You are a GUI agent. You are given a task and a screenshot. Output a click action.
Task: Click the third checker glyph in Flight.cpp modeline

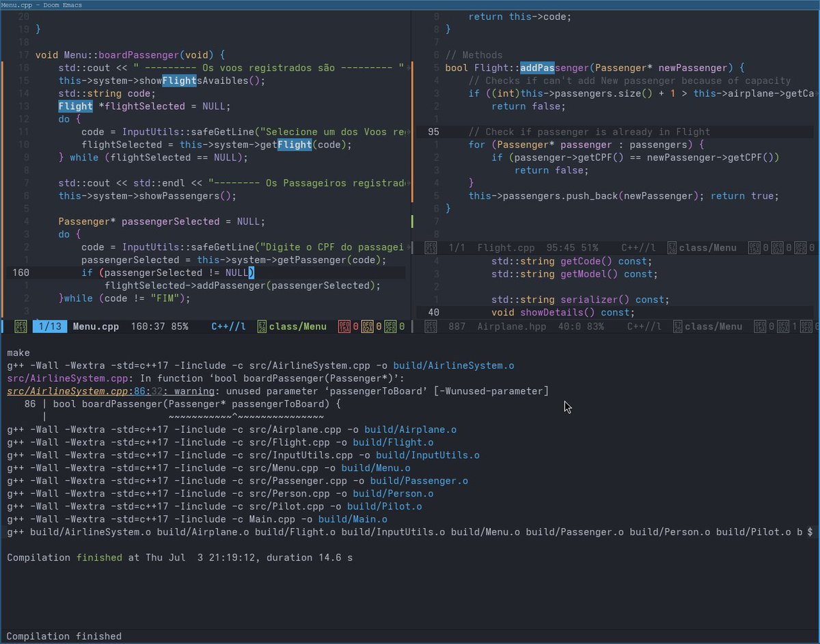tap(801, 248)
